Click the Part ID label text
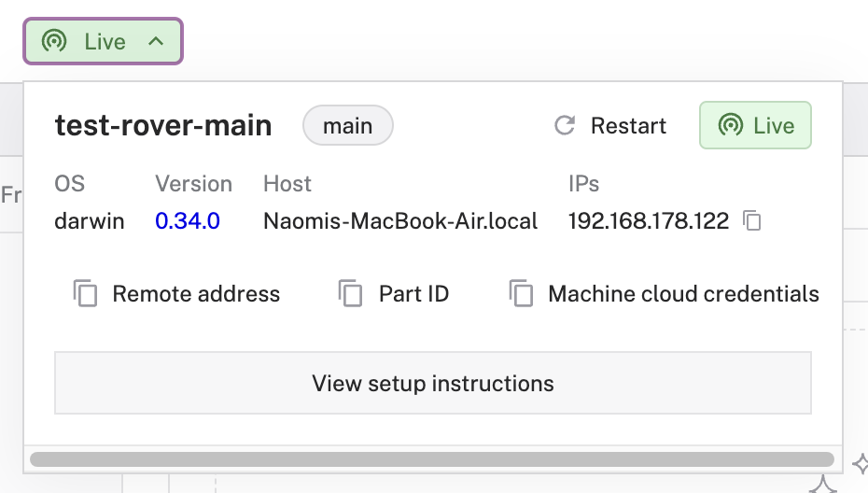The width and height of the screenshot is (868, 493). click(413, 294)
